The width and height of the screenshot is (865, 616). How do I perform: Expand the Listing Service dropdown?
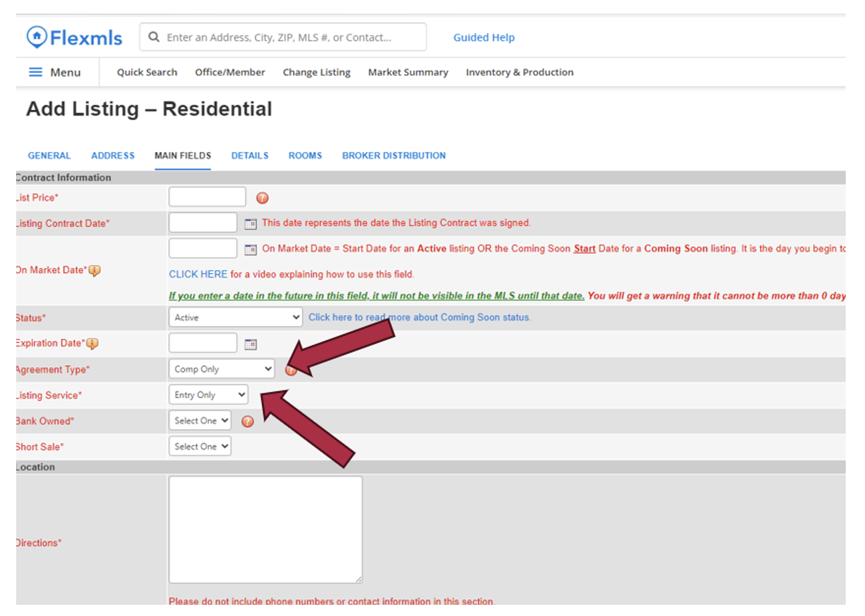coord(208,395)
